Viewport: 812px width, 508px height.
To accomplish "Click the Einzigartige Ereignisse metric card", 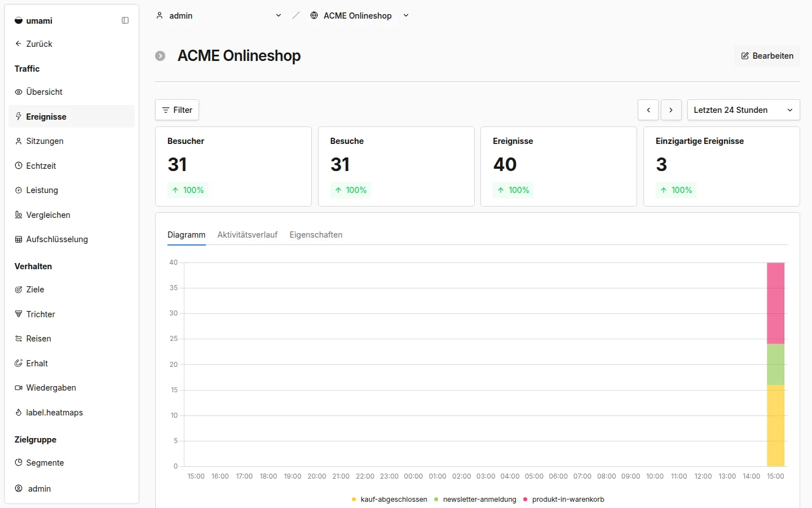I will [722, 167].
